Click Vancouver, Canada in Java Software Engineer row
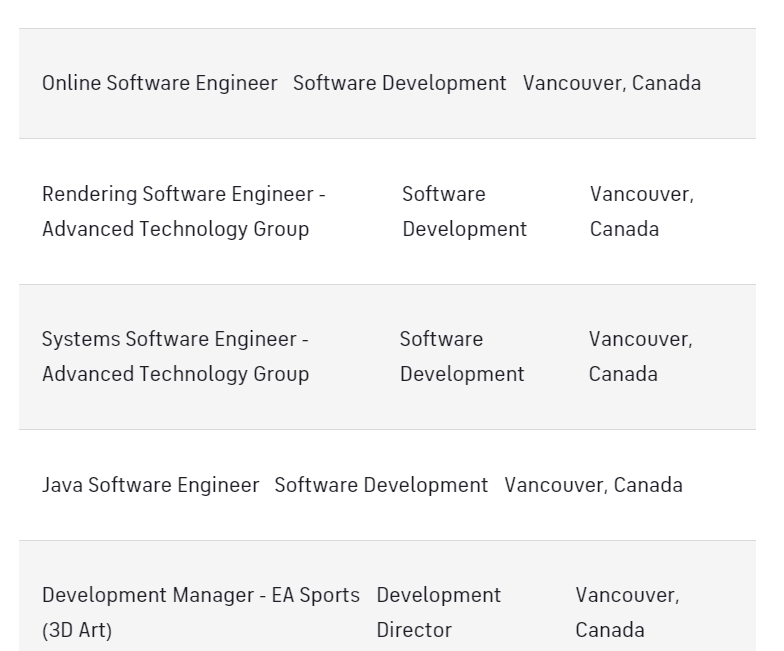 pyautogui.click(x=594, y=485)
